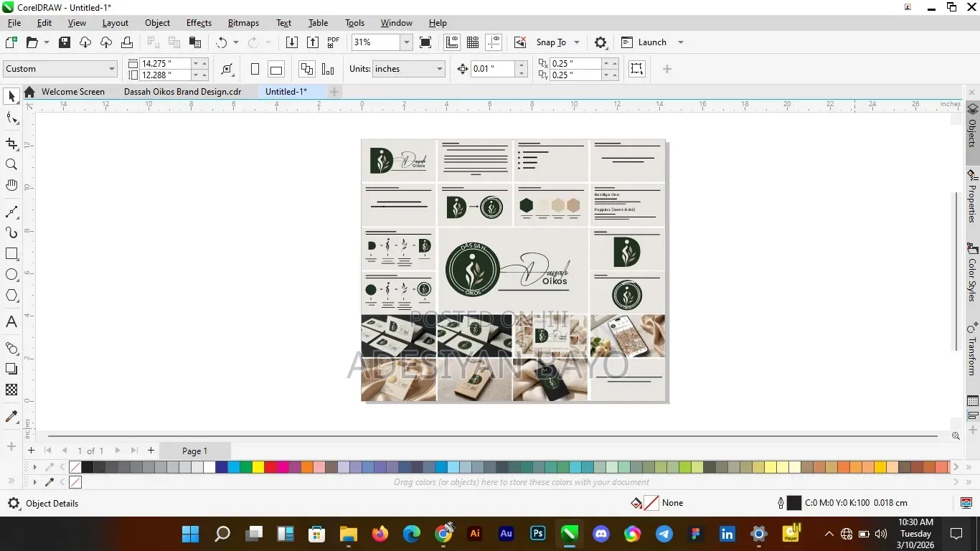Switch to Dassah Oikos Brand Design.cdr tab

click(182, 91)
